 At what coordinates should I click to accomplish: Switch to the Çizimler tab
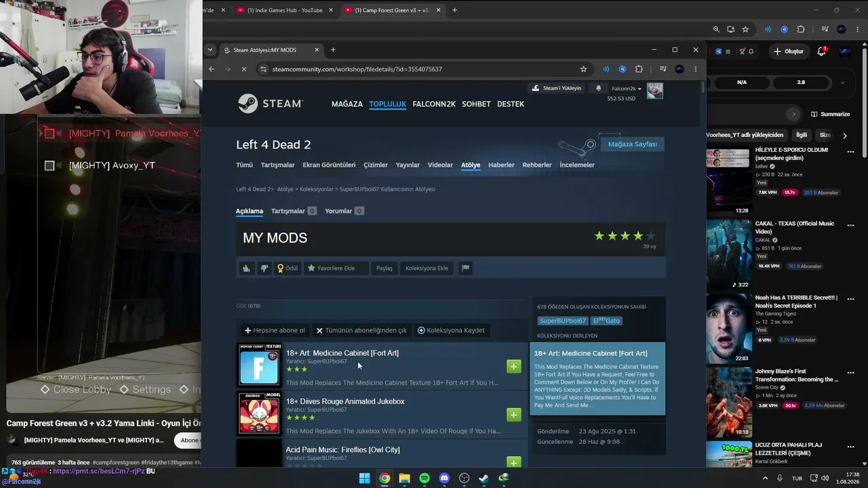pyautogui.click(x=376, y=165)
